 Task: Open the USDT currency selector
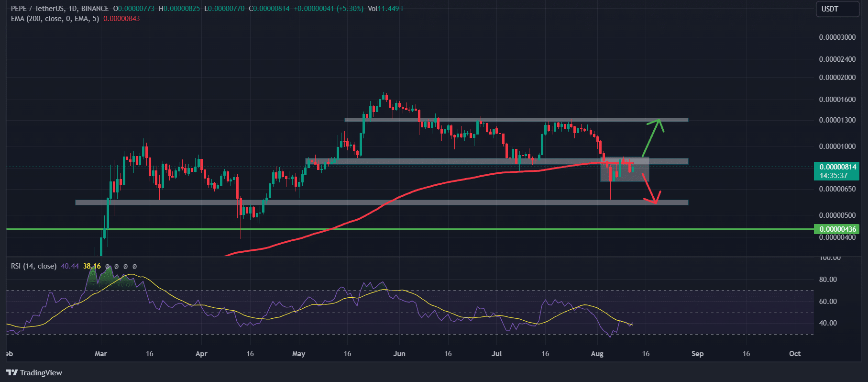coord(837,9)
